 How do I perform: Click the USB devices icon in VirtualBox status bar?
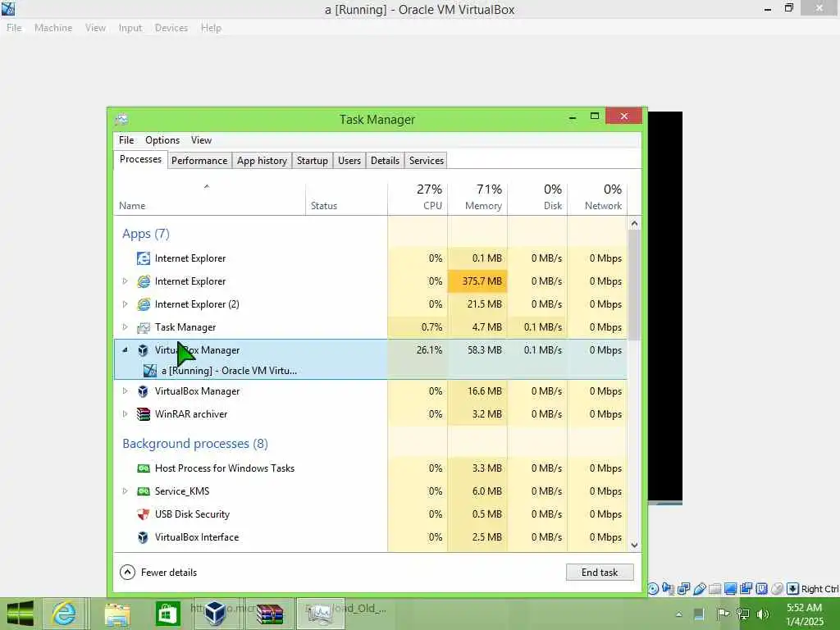click(699, 589)
